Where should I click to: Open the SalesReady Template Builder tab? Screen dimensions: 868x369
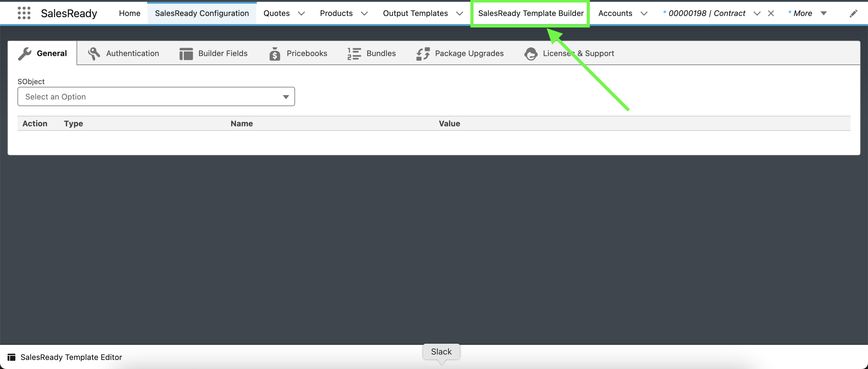tap(531, 13)
